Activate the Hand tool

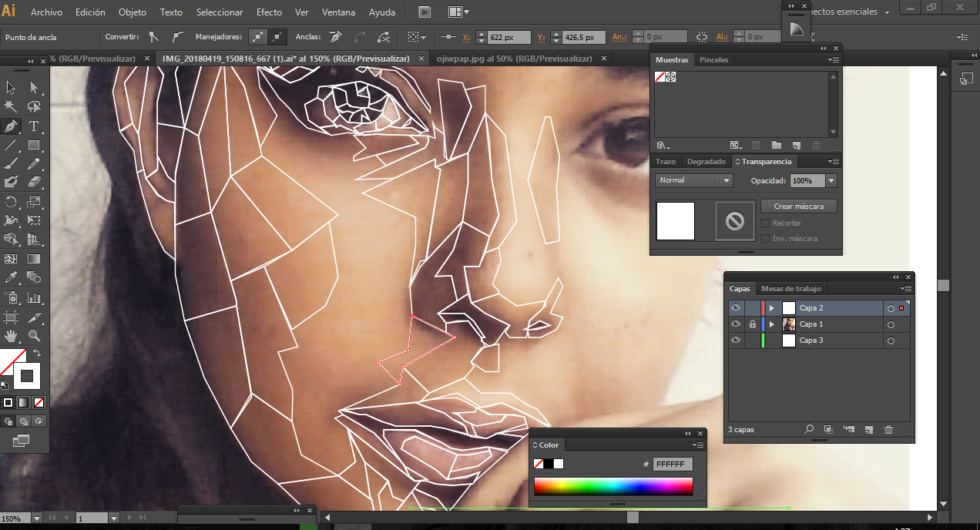[x=11, y=336]
